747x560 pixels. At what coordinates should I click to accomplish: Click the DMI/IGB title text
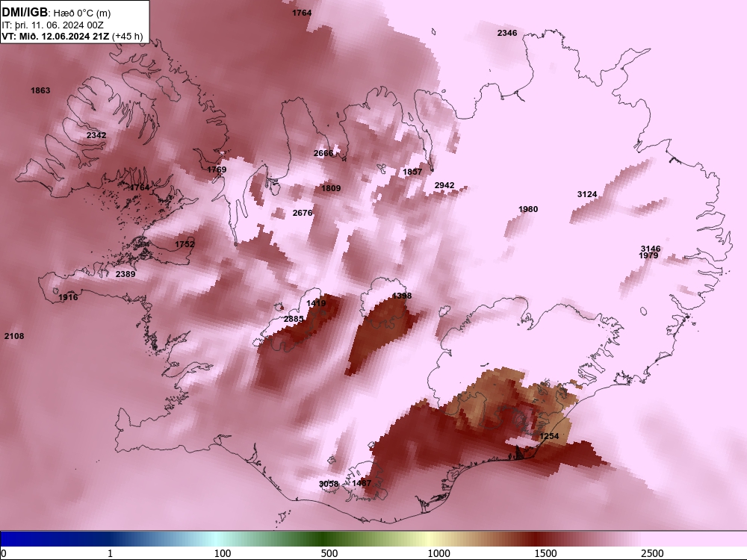(x=25, y=13)
